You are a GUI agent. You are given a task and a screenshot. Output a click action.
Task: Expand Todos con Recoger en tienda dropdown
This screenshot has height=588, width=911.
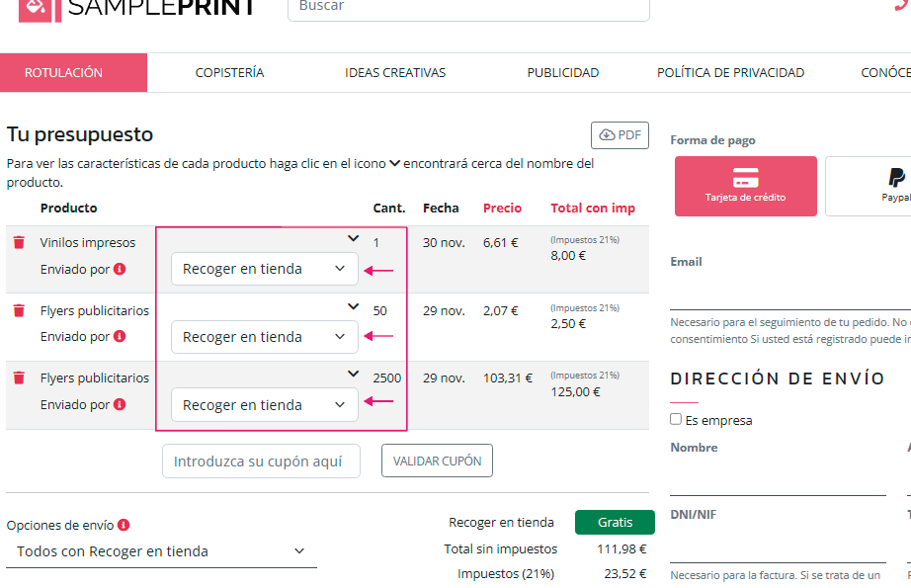[x=161, y=551]
